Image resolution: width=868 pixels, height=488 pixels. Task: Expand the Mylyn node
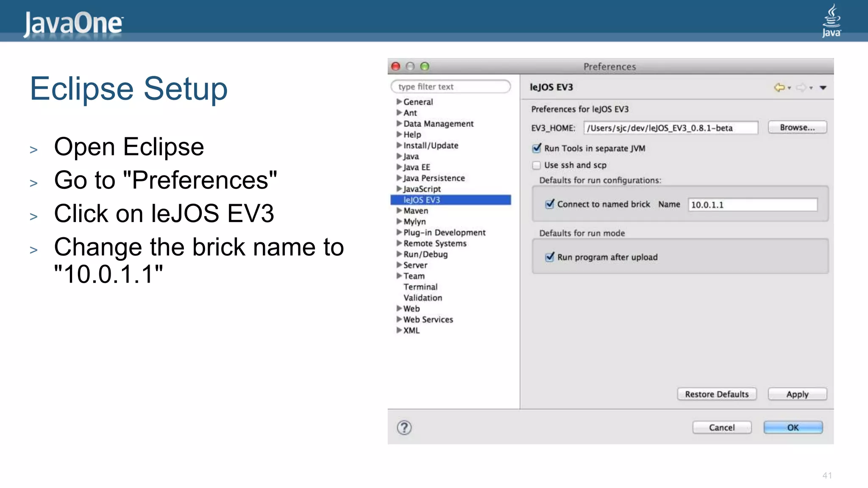399,221
